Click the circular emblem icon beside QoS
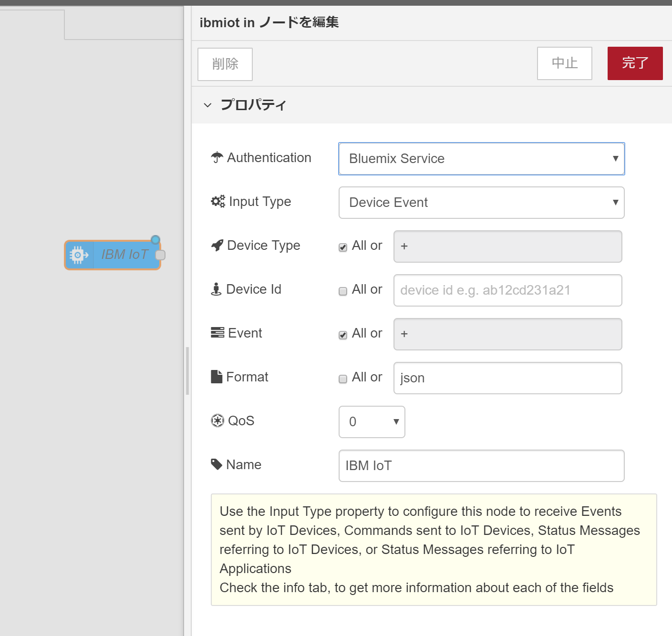 click(x=217, y=421)
